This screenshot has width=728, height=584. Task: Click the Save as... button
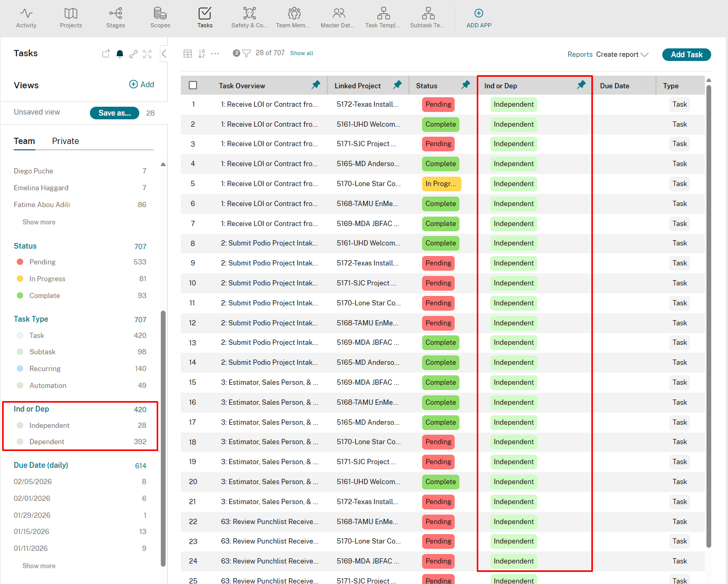coord(115,113)
